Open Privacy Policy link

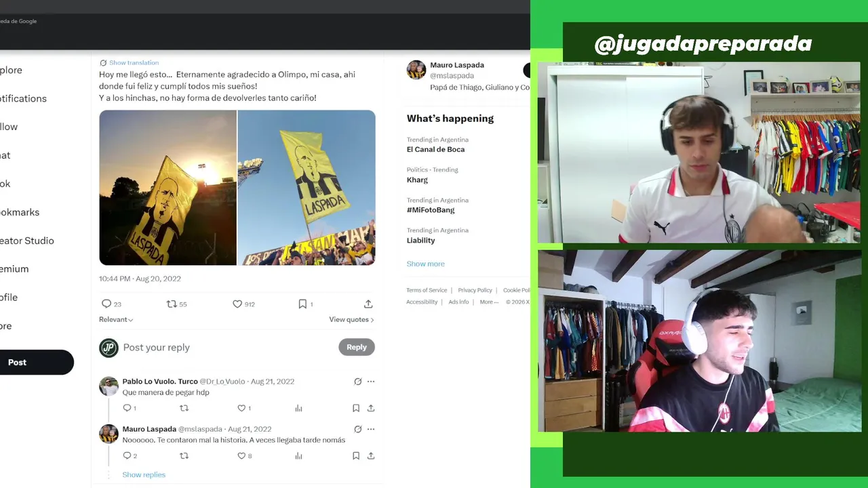[475, 290]
